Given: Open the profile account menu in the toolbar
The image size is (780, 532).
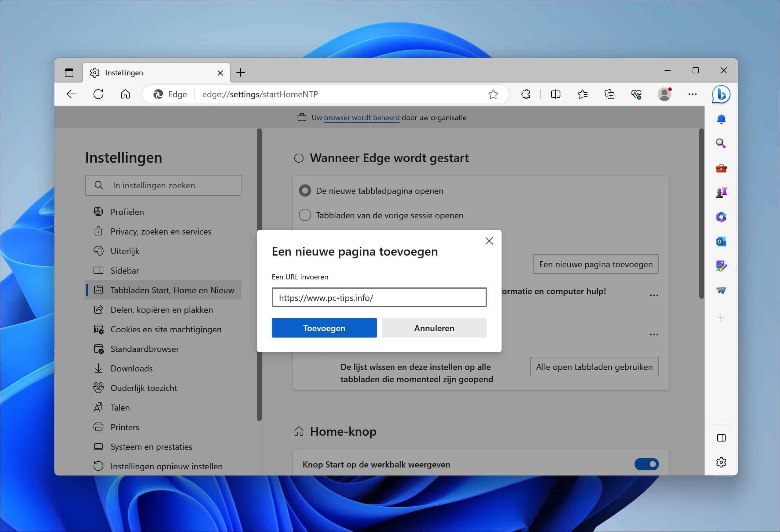Looking at the screenshot, I should pyautogui.click(x=664, y=94).
